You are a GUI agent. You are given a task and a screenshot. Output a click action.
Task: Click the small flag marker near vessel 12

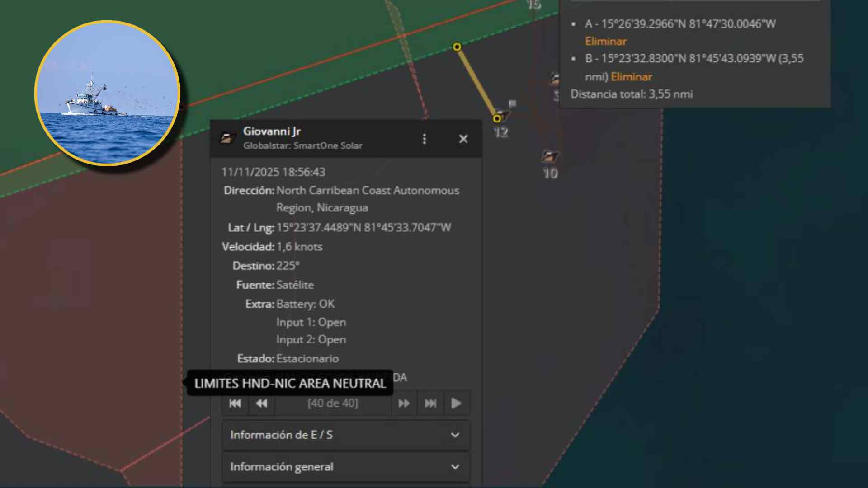tap(512, 104)
